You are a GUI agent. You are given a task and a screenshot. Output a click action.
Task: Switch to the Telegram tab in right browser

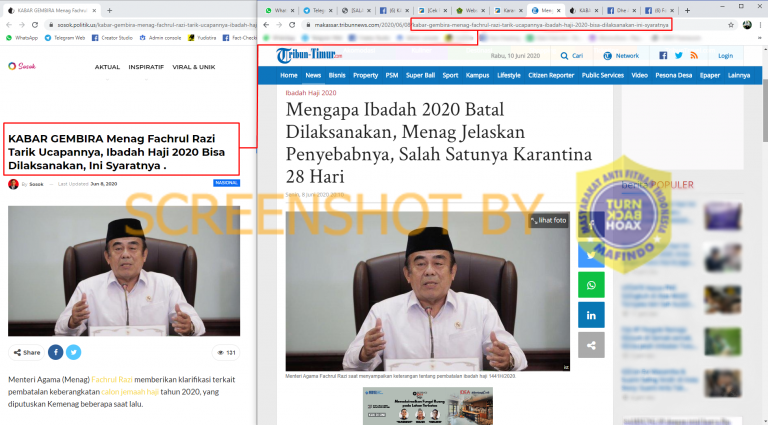pos(317,10)
